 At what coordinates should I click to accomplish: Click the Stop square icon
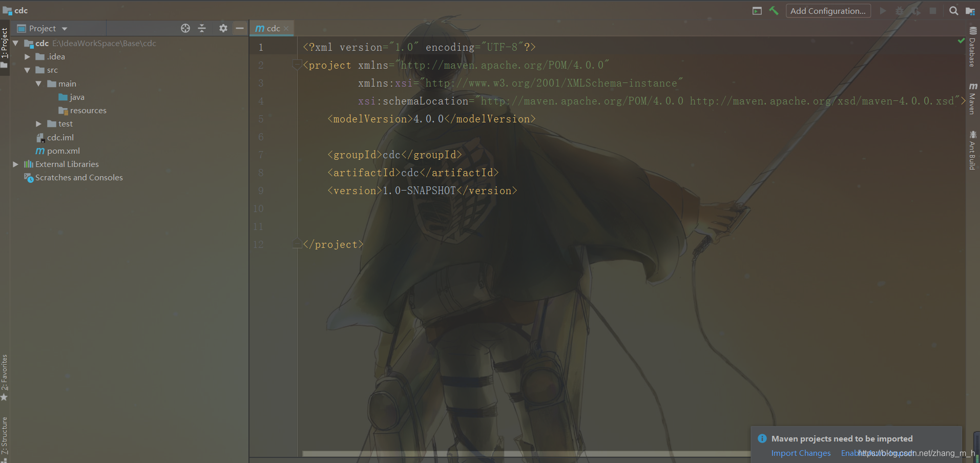point(933,11)
